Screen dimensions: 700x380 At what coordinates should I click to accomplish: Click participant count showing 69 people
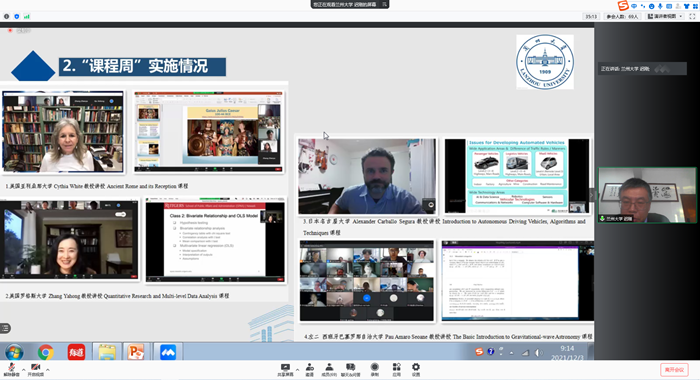coord(622,17)
